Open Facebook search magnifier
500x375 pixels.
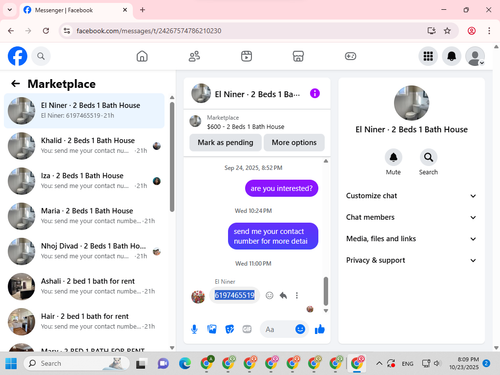pyautogui.click(x=41, y=56)
